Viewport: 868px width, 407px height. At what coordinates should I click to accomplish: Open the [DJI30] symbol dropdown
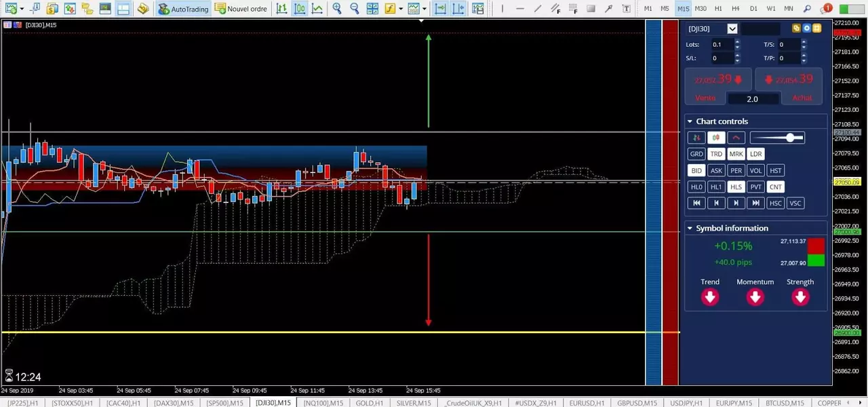click(732, 28)
